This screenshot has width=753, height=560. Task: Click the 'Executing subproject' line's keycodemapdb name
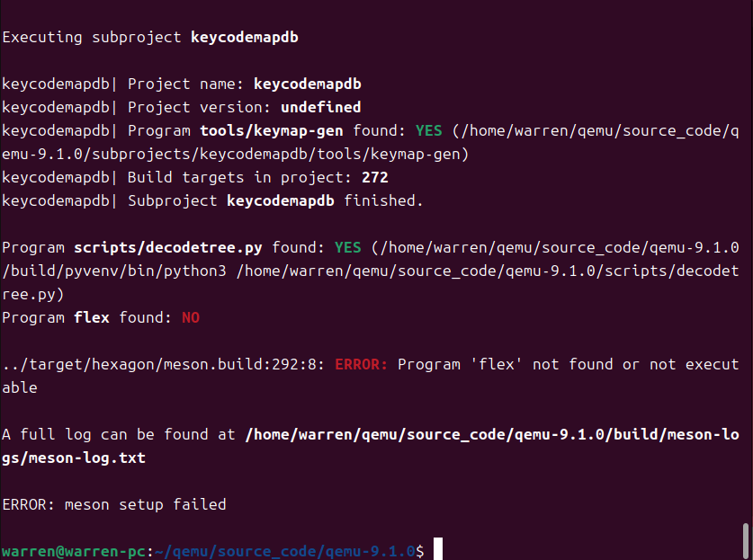[x=245, y=38]
